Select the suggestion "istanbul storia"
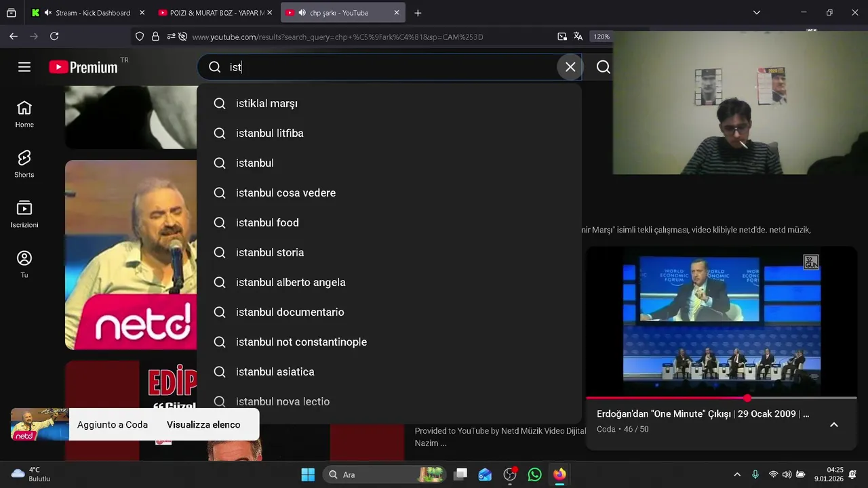868x488 pixels. [389, 253]
